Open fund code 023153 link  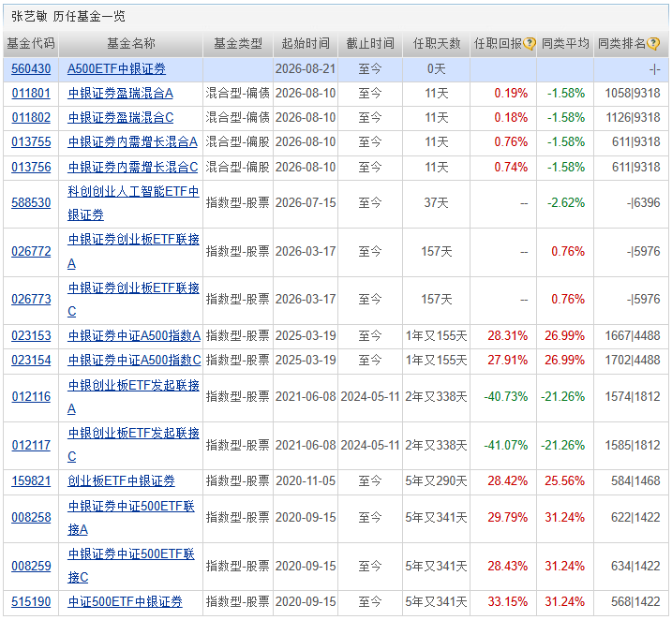(31, 335)
